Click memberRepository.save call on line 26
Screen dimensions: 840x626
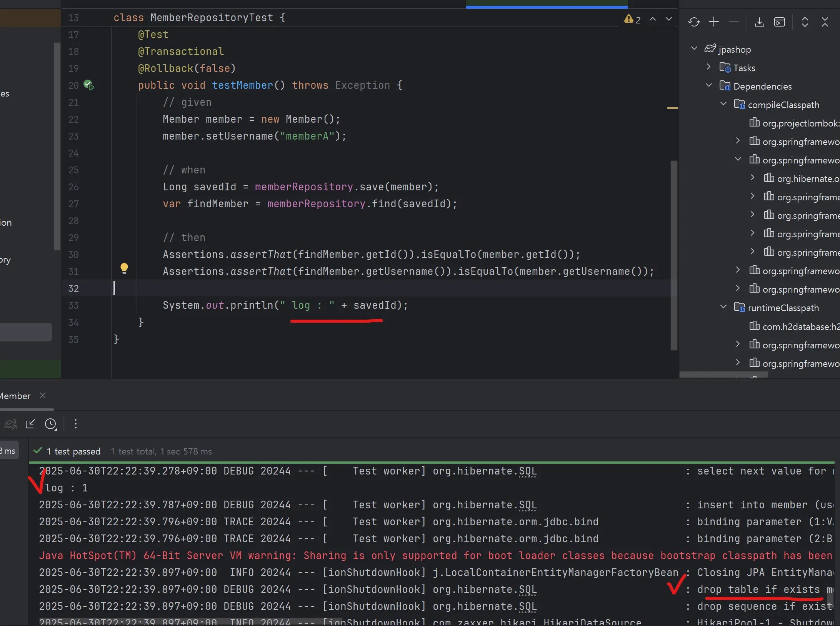point(346,187)
